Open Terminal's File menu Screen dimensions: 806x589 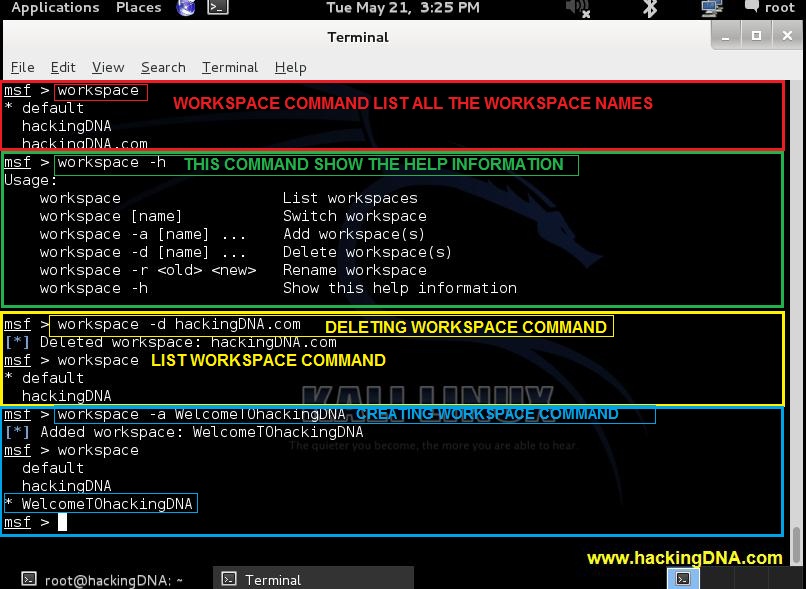tap(22, 67)
